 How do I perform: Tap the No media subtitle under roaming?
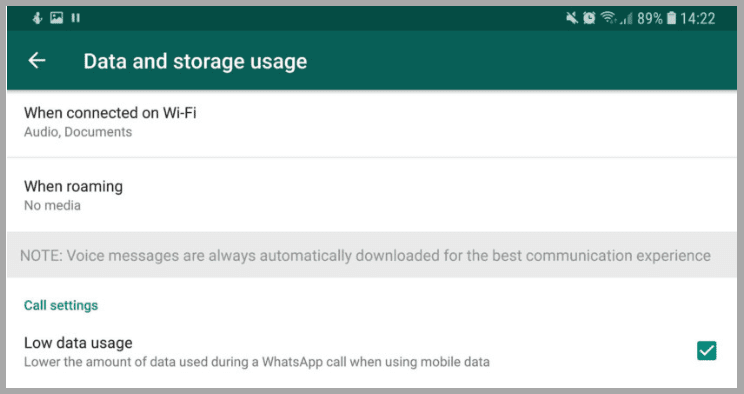(52, 206)
